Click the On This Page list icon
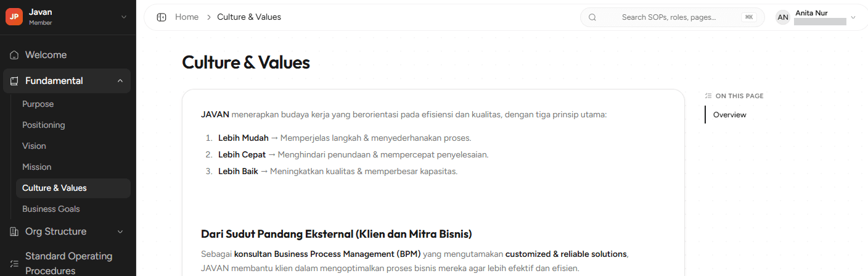This screenshot has width=868, height=276. [x=708, y=96]
